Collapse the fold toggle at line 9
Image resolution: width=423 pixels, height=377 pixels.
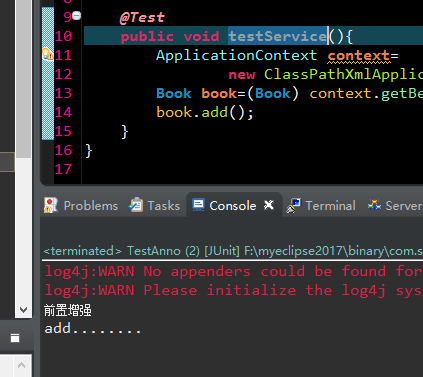77,15
